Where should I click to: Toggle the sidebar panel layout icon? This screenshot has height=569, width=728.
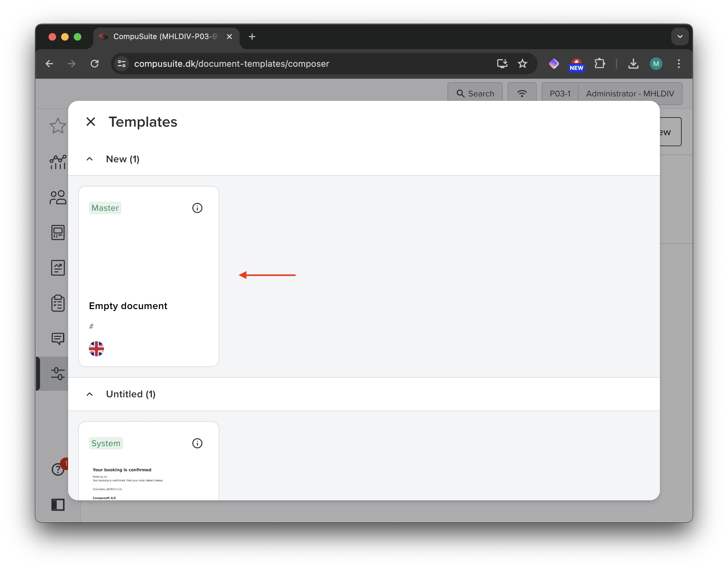[x=58, y=504]
